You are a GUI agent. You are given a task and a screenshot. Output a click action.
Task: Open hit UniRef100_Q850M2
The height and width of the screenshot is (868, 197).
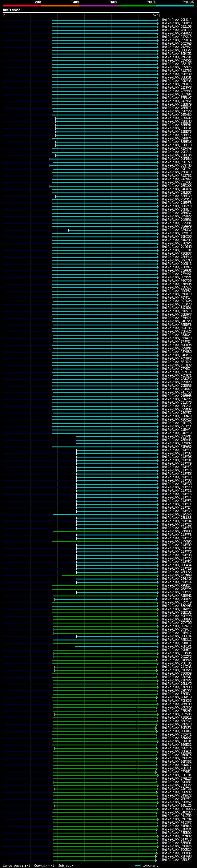pos(177,443)
